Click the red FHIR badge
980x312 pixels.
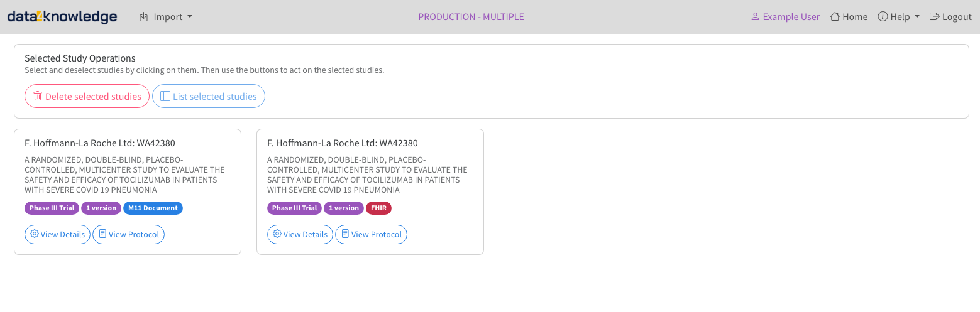(379, 208)
